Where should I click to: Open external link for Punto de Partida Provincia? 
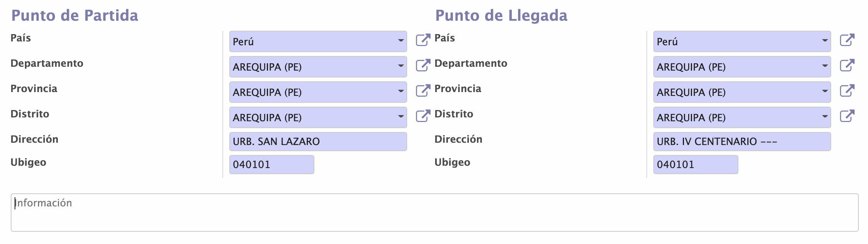click(423, 91)
